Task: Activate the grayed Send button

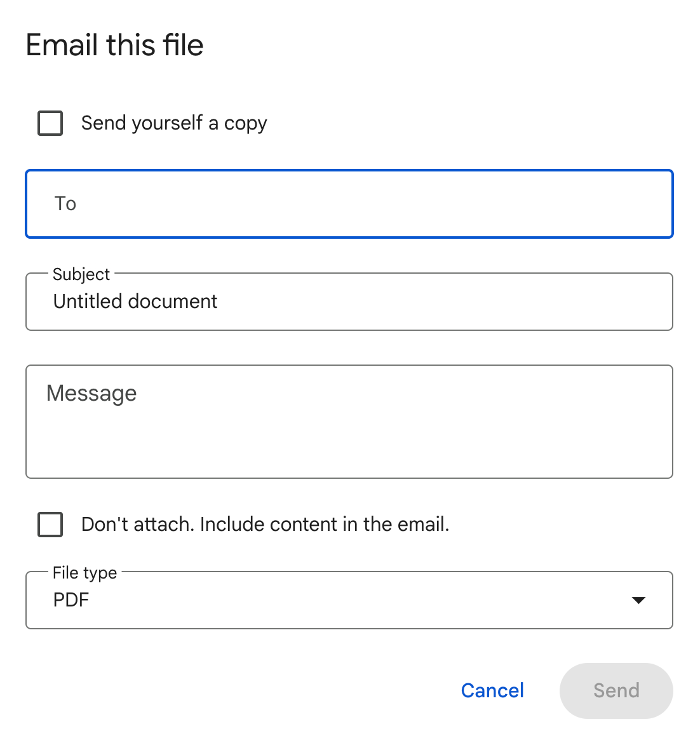Action: (x=616, y=690)
